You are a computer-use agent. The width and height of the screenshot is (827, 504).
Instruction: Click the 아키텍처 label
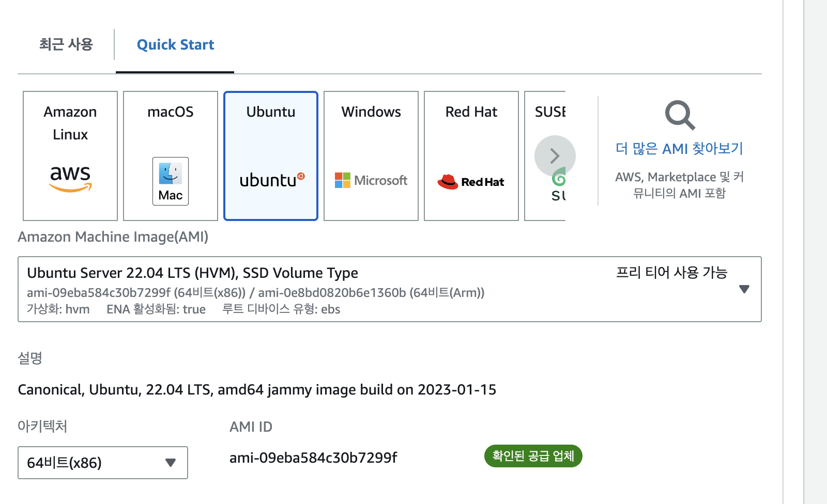(42, 426)
